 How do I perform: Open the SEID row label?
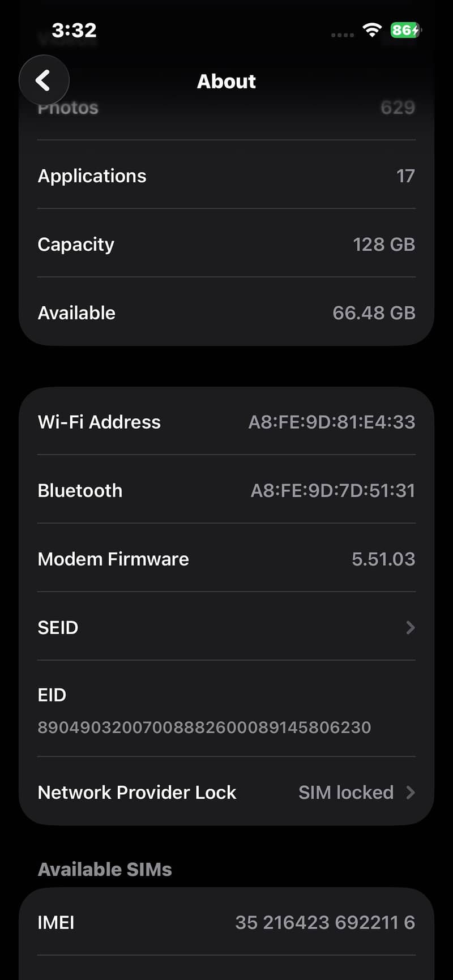(x=58, y=627)
